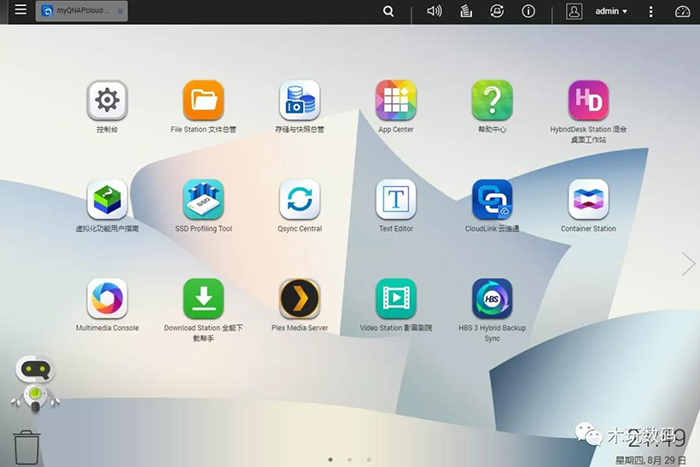The image size is (700, 467).
Task: Open the dashboard gauge icon
Action: click(x=682, y=11)
